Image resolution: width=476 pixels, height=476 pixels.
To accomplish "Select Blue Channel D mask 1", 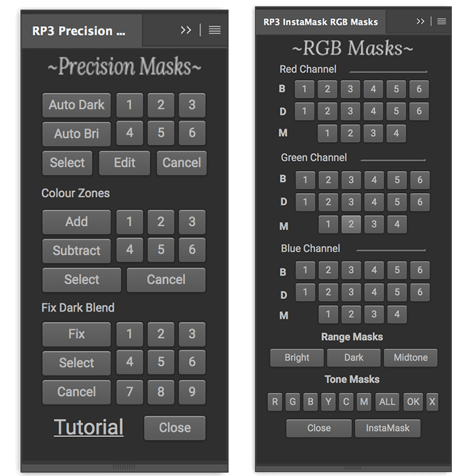I will point(305,292).
